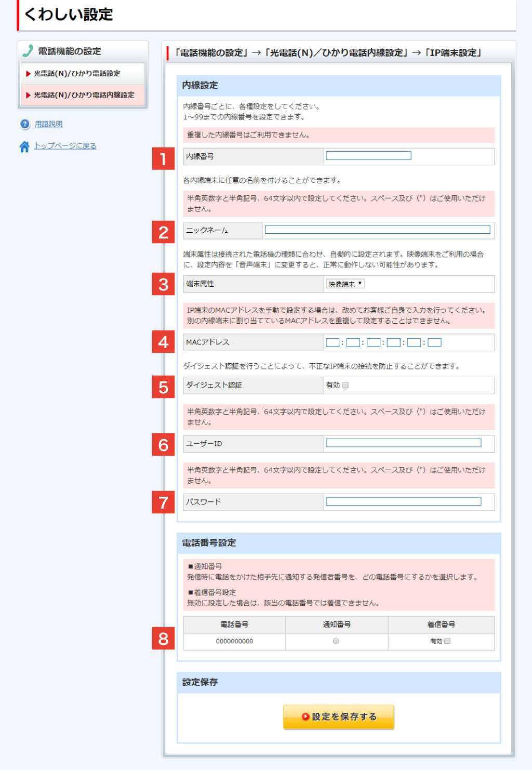The height and width of the screenshot is (770, 532).
Task: Click the red number 5 marker
Action: (x=163, y=387)
